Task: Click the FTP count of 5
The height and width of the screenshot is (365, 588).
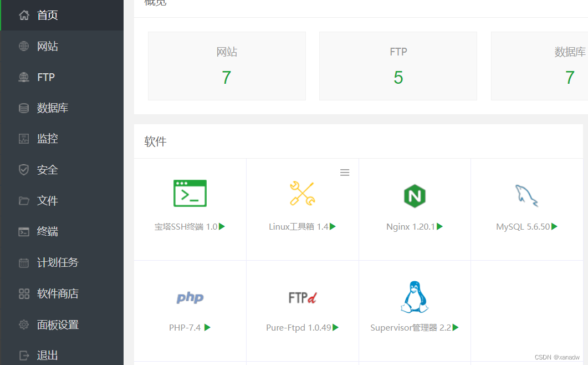Action: [398, 78]
